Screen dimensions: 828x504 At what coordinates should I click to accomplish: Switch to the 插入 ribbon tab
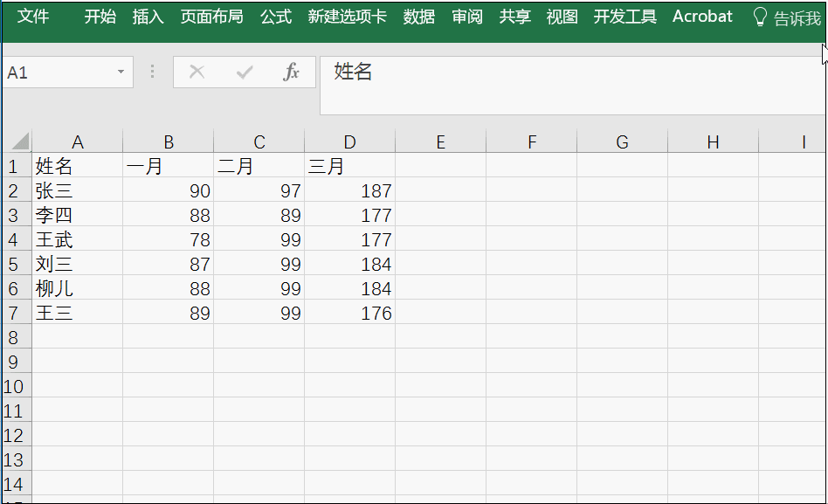(148, 17)
